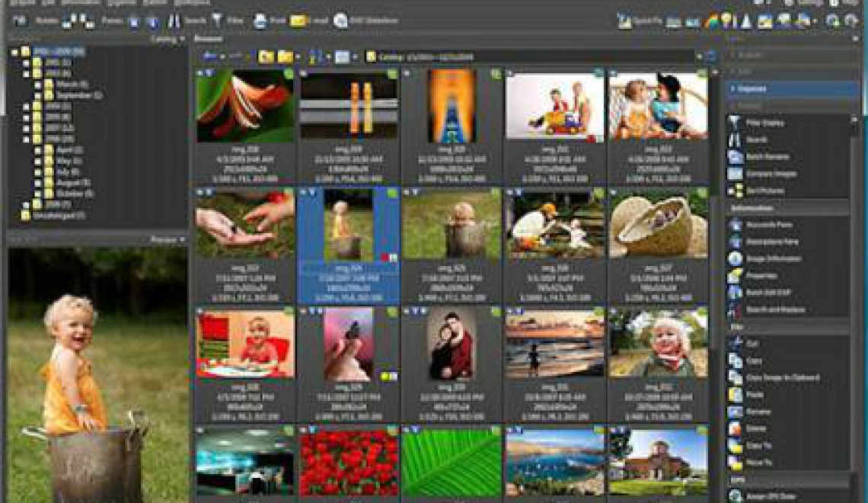Toggle the first blue pane button near Panes
Screen dimensions: 868x503
click(x=132, y=19)
